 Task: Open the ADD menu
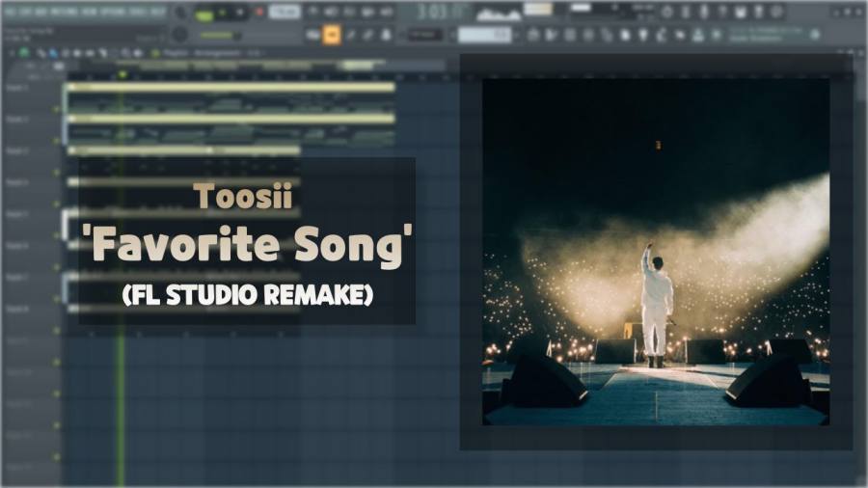pos(40,11)
